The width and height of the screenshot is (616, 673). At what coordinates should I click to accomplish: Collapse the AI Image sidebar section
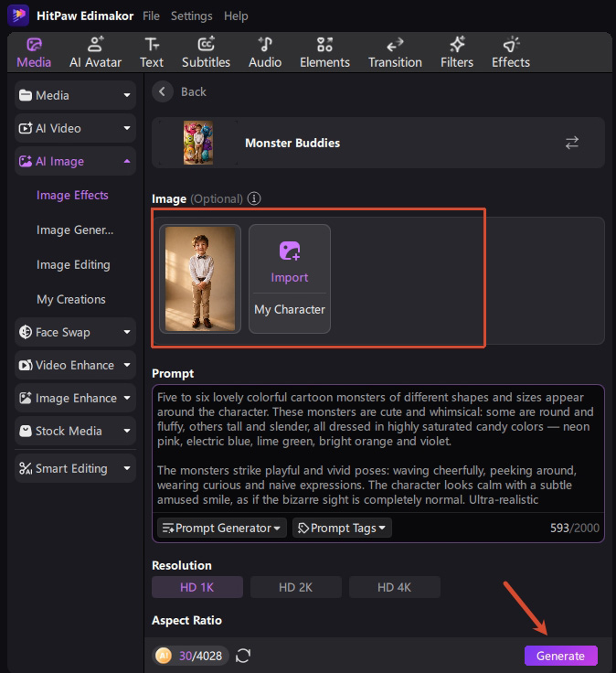pos(75,161)
